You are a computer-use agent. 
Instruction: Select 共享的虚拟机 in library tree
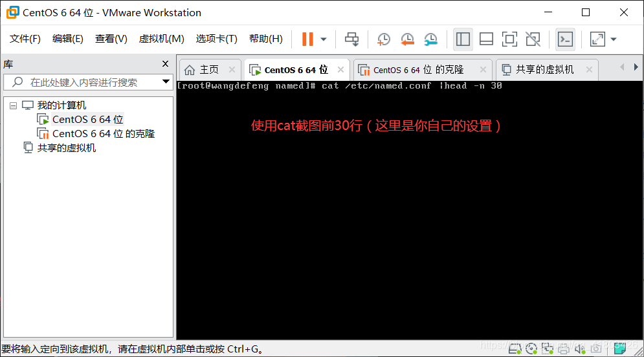[67, 147]
